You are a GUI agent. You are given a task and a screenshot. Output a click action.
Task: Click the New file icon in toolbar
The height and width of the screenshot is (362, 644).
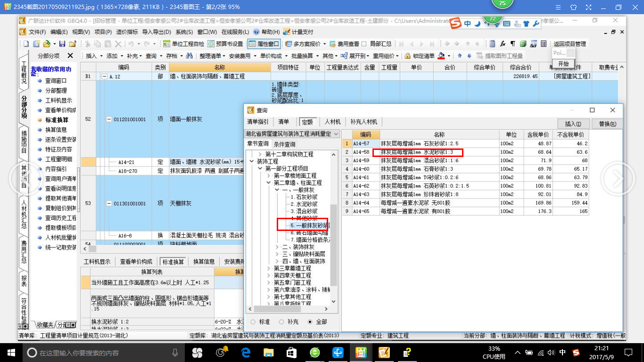[26, 44]
